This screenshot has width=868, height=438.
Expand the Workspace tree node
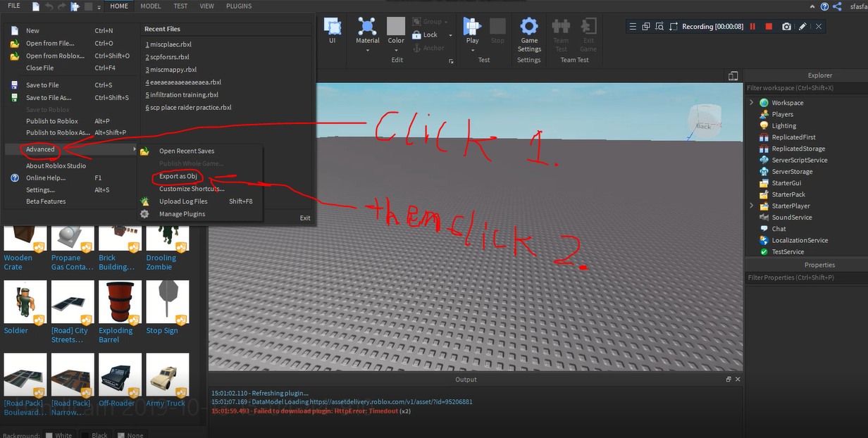751,103
